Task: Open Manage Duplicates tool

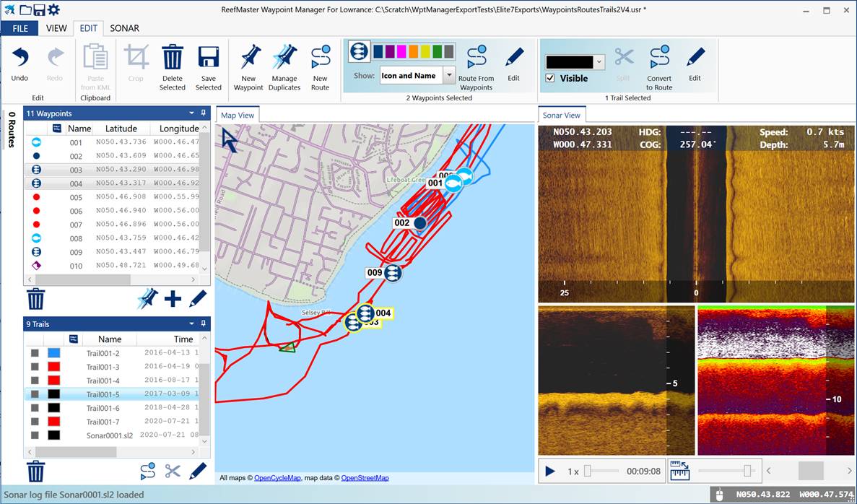Action: 284,58
